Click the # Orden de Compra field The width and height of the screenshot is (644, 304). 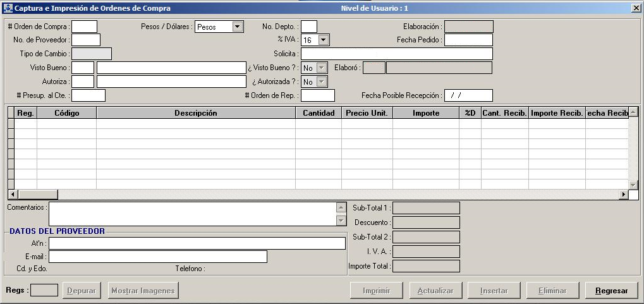coord(84,27)
